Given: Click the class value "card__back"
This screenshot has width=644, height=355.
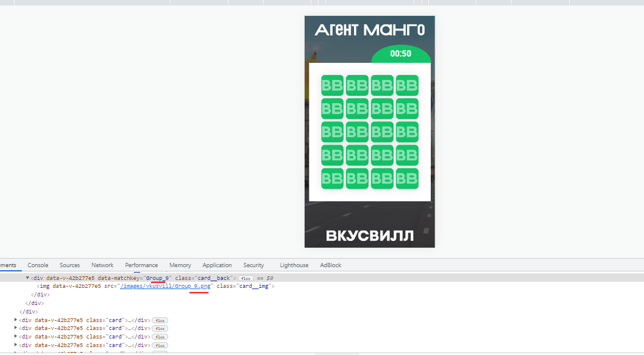Looking at the screenshot, I should point(214,278).
